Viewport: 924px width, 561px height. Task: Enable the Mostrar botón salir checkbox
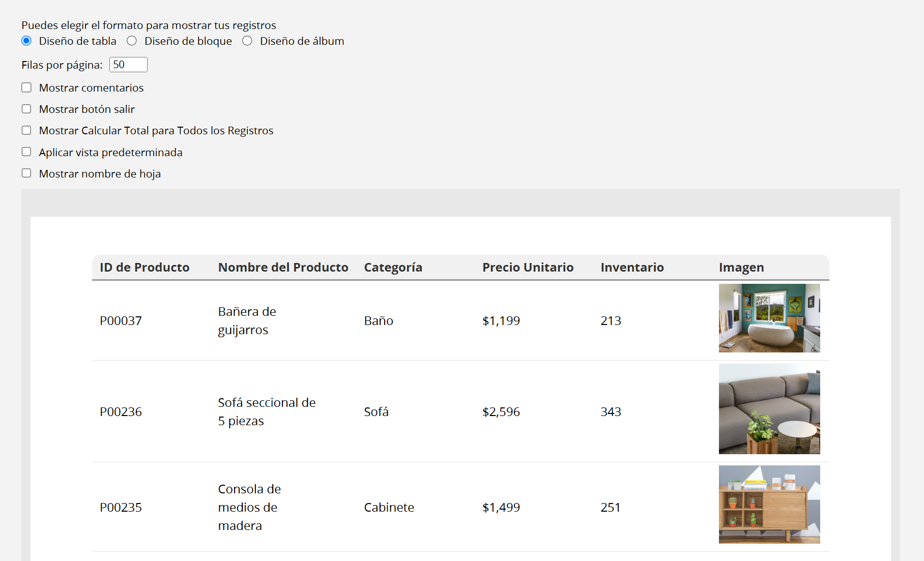point(26,109)
